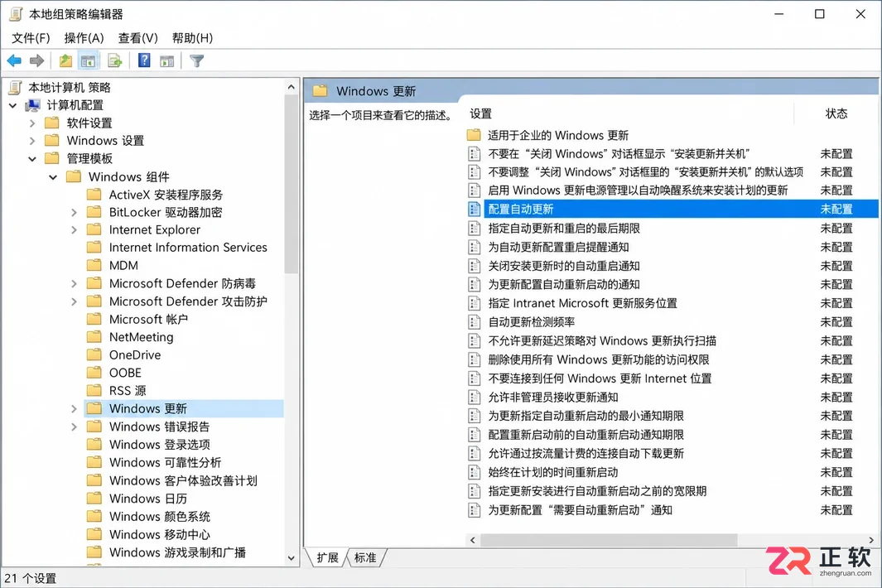Click the folder icon of 适用于企业的 Windows 更新

point(474,135)
